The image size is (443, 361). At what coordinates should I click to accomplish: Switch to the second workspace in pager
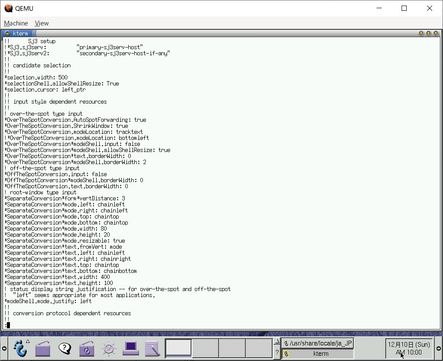click(205, 348)
